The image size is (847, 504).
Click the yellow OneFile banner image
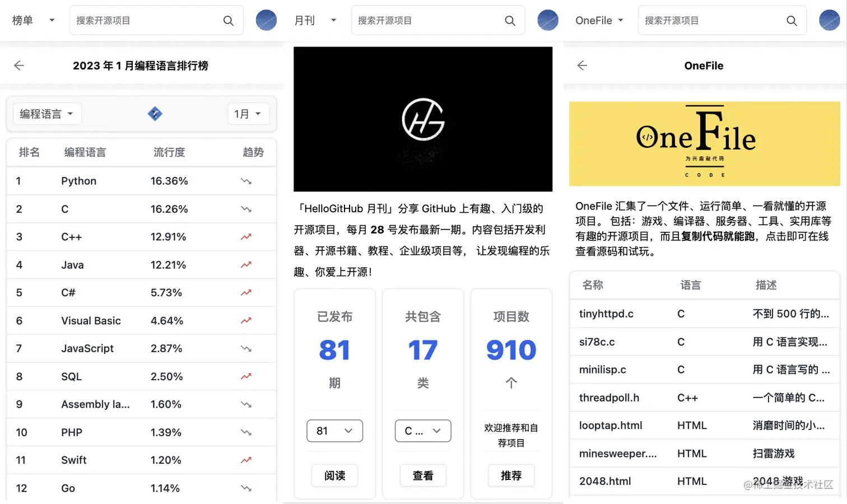[704, 143]
